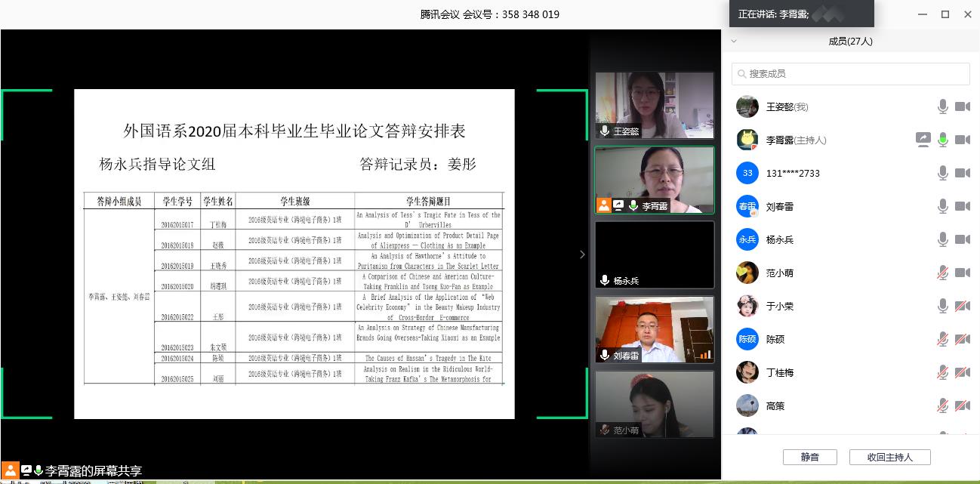This screenshot has height=484, width=980.
Task: Click the 搜索成员 search field
Action: pyautogui.click(x=850, y=74)
